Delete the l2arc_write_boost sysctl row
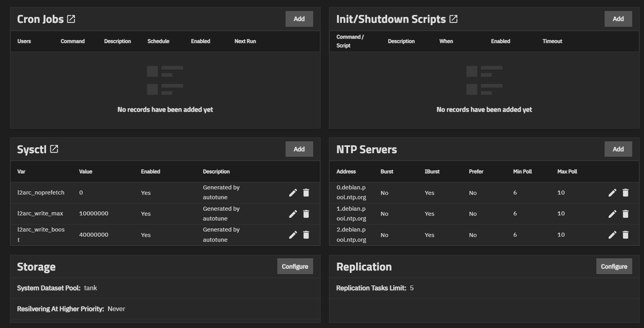 tap(306, 235)
